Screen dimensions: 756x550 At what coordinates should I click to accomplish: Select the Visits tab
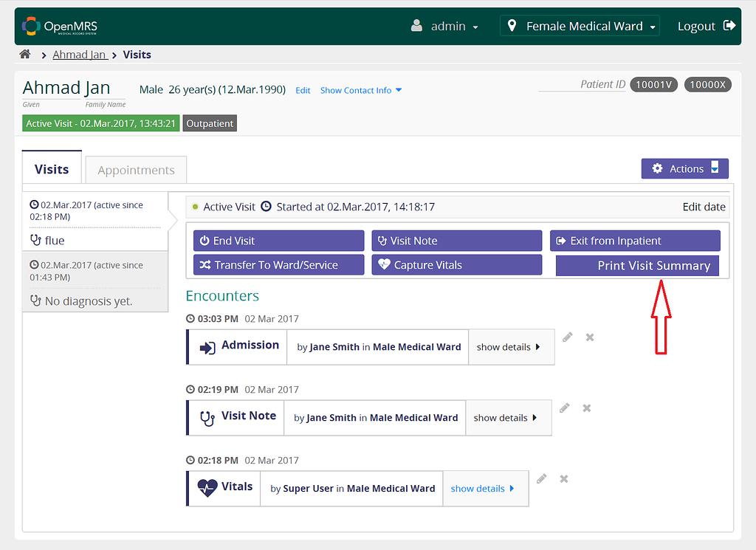[51, 169]
